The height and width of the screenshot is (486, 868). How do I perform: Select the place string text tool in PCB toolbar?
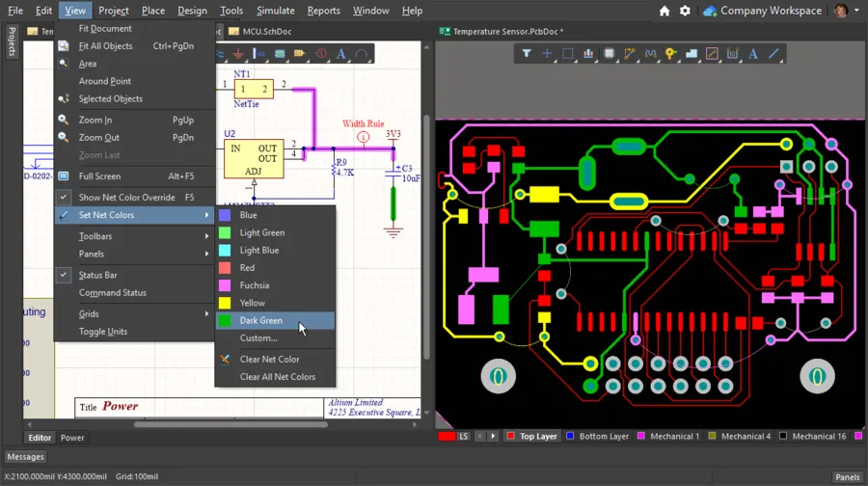753,54
